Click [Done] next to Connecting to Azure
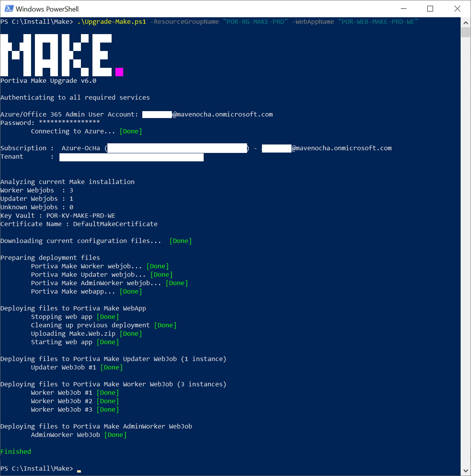The height and width of the screenshot is (476, 471). [x=131, y=131]
